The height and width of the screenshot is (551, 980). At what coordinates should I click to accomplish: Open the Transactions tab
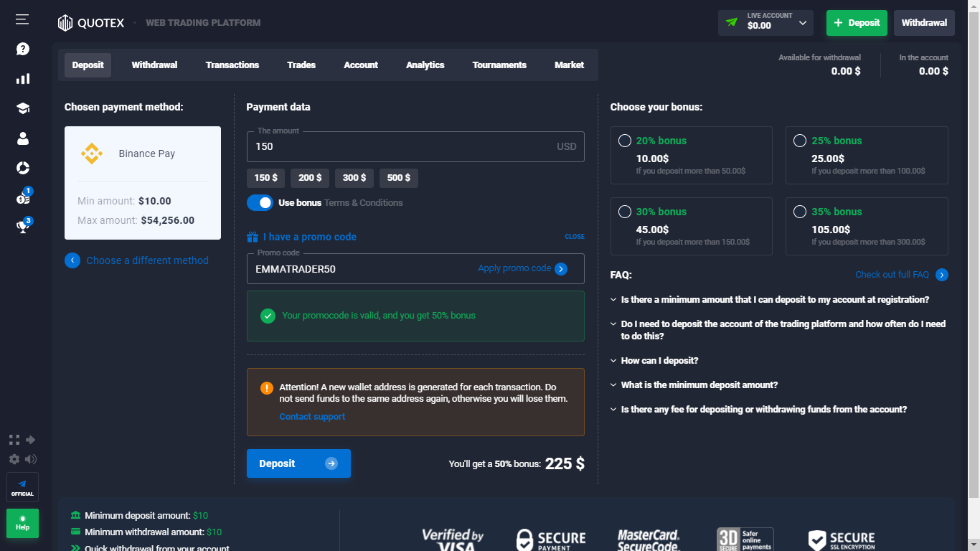[x=232, y=65]
